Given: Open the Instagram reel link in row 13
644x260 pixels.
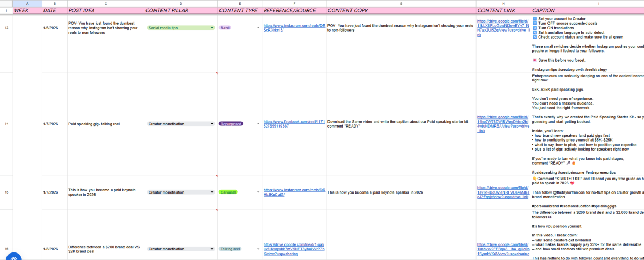Looking at the screenshot, I should (294, 27).
